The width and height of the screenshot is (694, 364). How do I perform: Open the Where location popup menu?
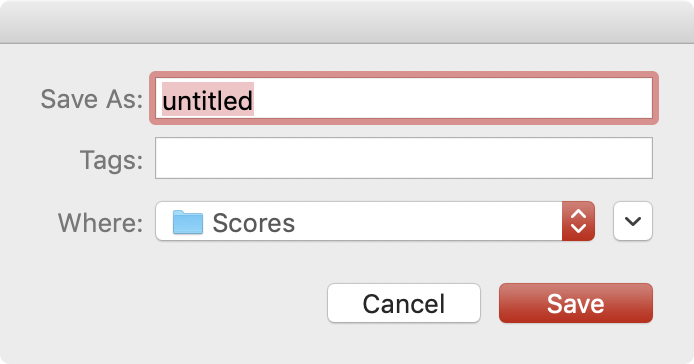point(375,221)
